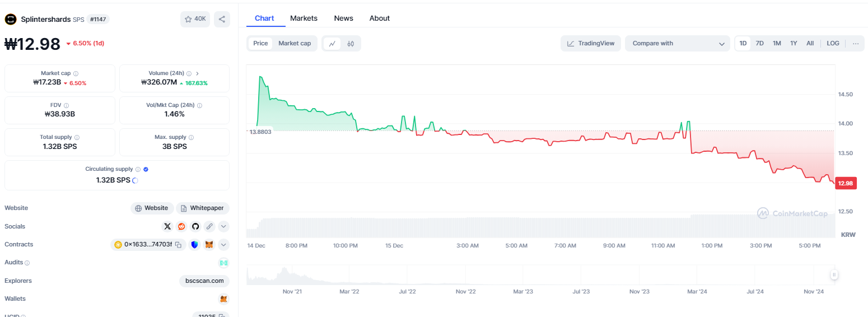Set chart range to 1D
Viewport: 868px width, 317px height.
pos(743,43)
